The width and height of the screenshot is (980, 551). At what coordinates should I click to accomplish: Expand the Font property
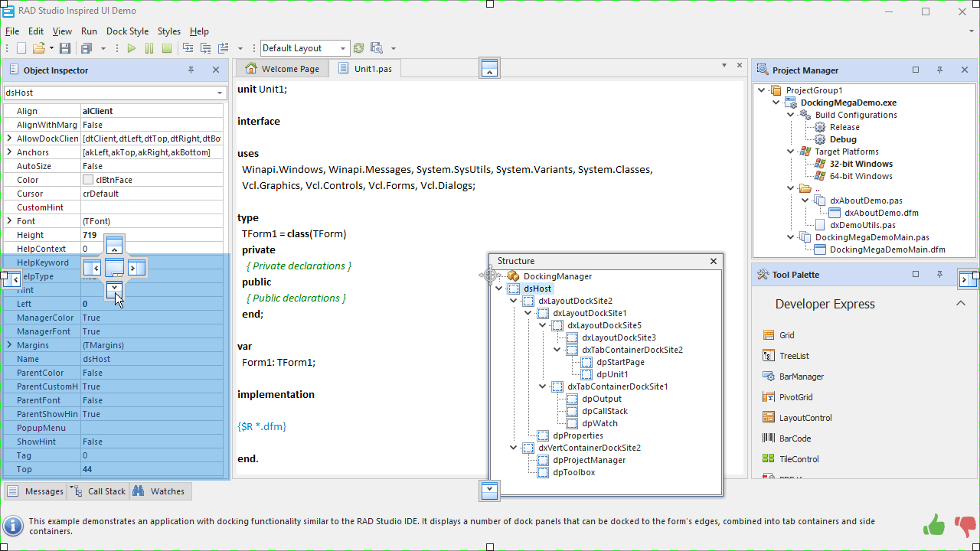click(x=9, y=221)
